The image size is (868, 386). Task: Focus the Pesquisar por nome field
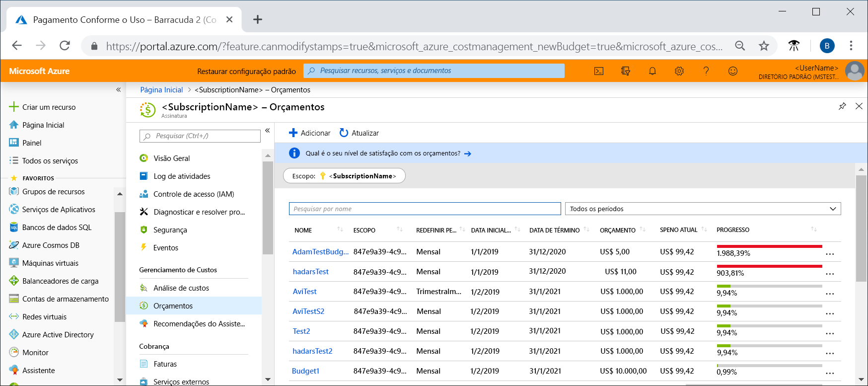425,209
